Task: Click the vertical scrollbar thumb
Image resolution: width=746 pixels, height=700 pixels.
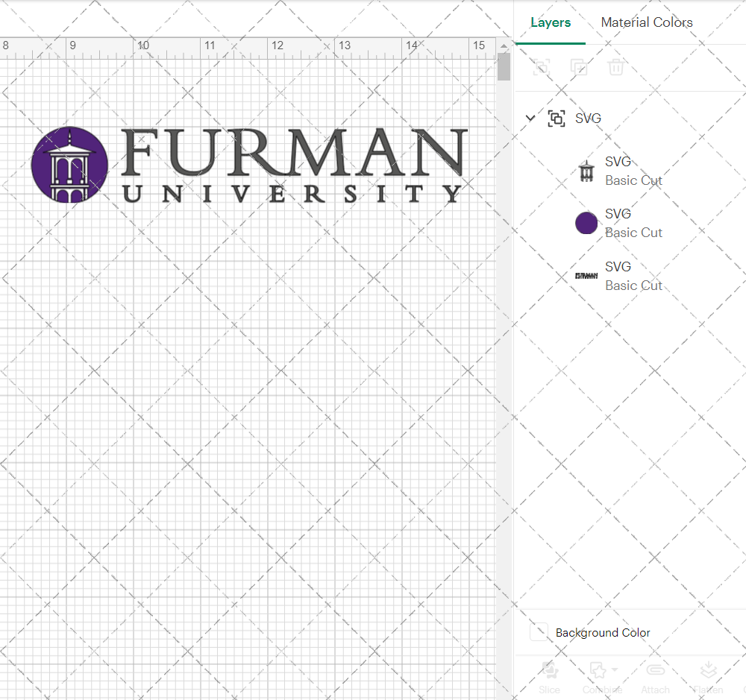Action: 504,66
